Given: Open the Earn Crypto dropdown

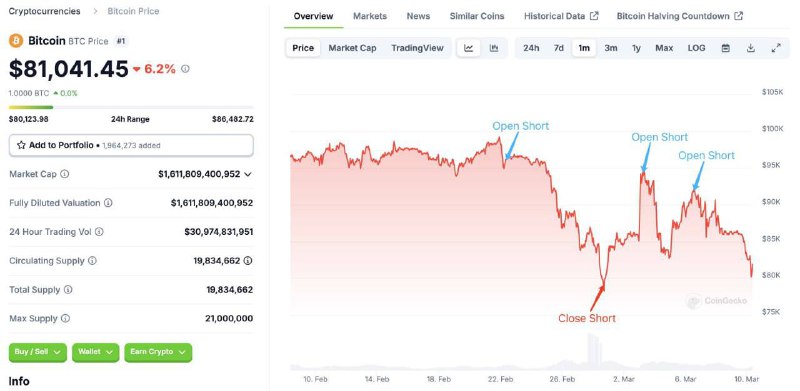Looking at the screenshot, I should click(x=158, y=352).
